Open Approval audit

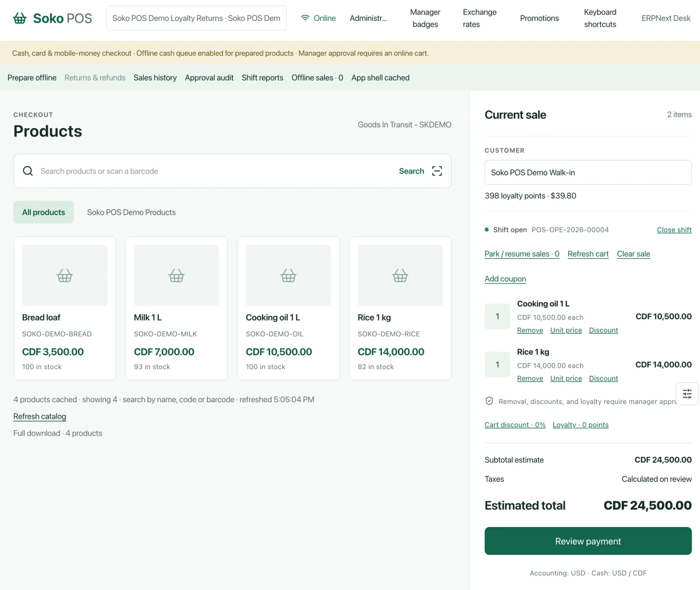[x=209, y=77]
